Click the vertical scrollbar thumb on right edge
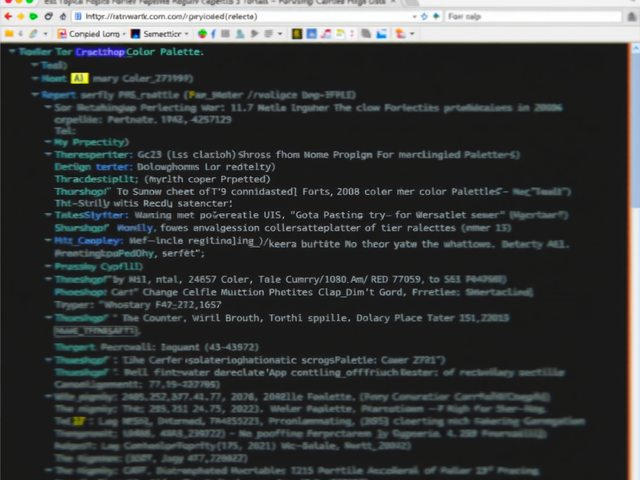This screenshot has height=480, width=640. coord(636,131)
